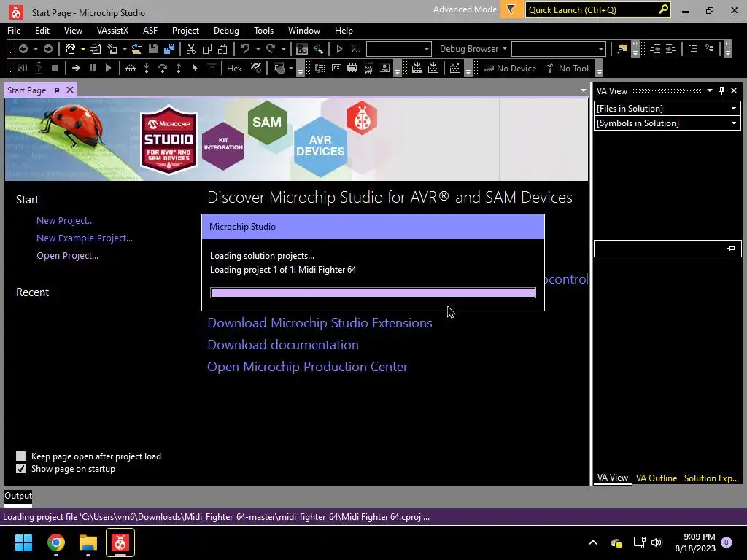Open the Tools menu
Screen dimensions: 747x560
tap(263, 31)
